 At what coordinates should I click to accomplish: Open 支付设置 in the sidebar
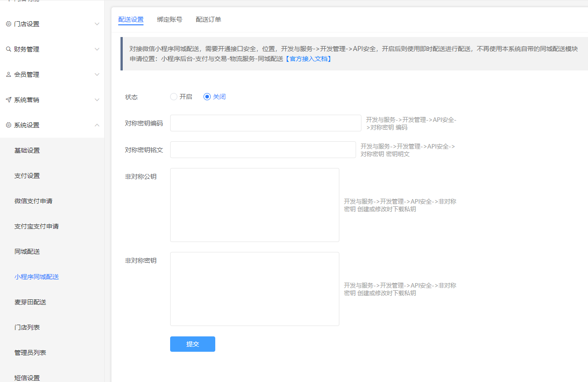point(27,176)
